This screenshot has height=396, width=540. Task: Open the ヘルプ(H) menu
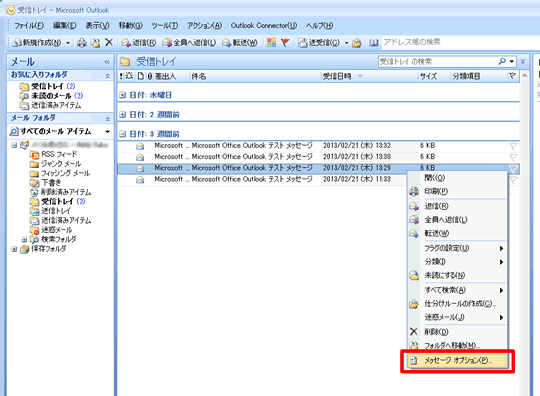click(x=319, y=25)
